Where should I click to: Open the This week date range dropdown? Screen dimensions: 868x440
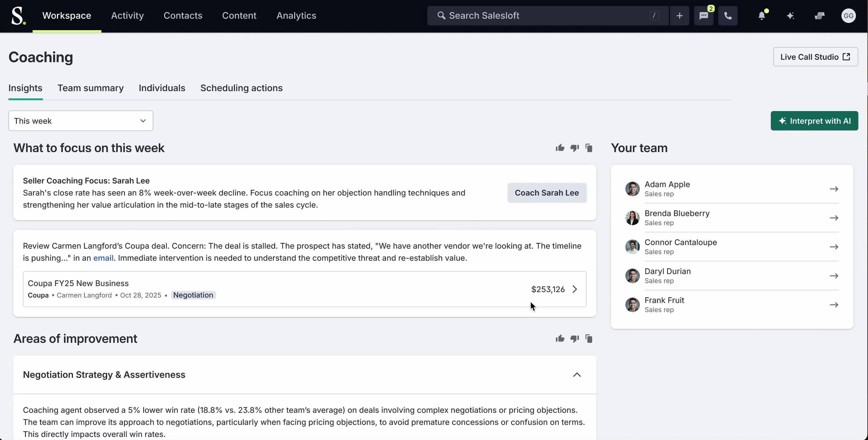[x=81, y=121]
